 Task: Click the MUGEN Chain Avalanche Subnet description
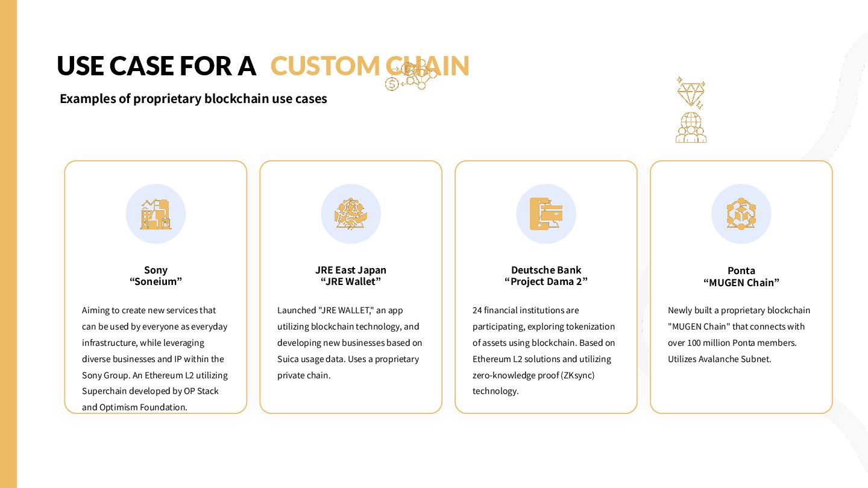[x=740, y=334]
